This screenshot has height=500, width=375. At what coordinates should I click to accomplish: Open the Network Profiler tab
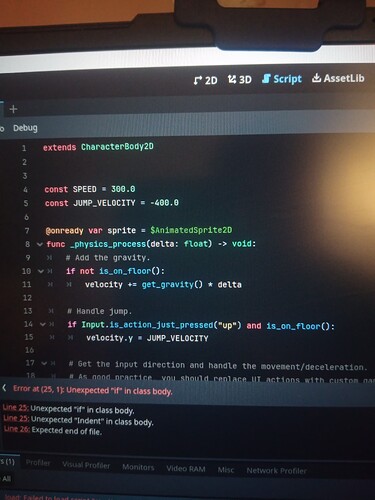coord(276,471)
